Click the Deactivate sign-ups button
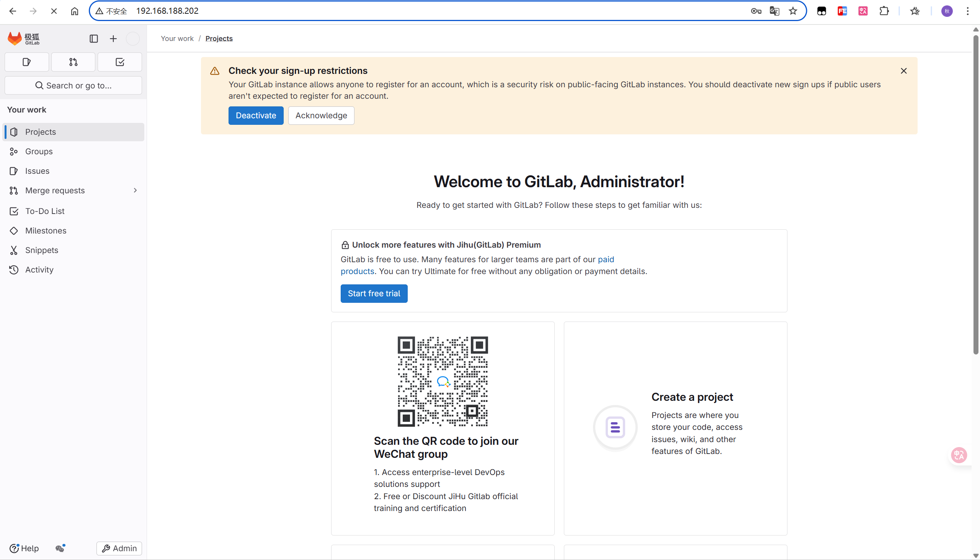This screenshot has height=560, width=980. 256,115
